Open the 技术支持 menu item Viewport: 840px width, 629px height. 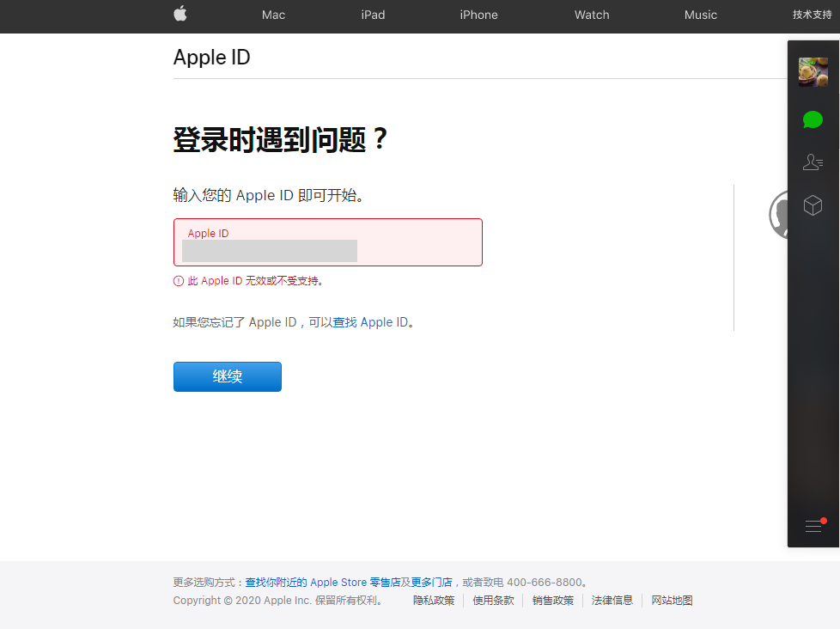813,15
